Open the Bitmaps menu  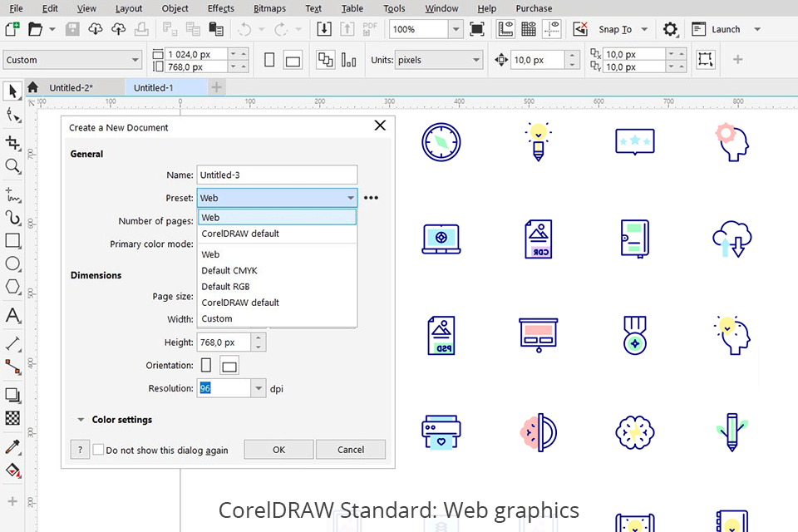(x=269, y=8)
